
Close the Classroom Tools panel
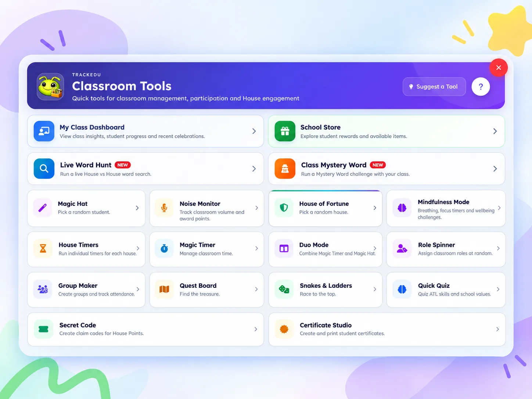coord(499,68)
